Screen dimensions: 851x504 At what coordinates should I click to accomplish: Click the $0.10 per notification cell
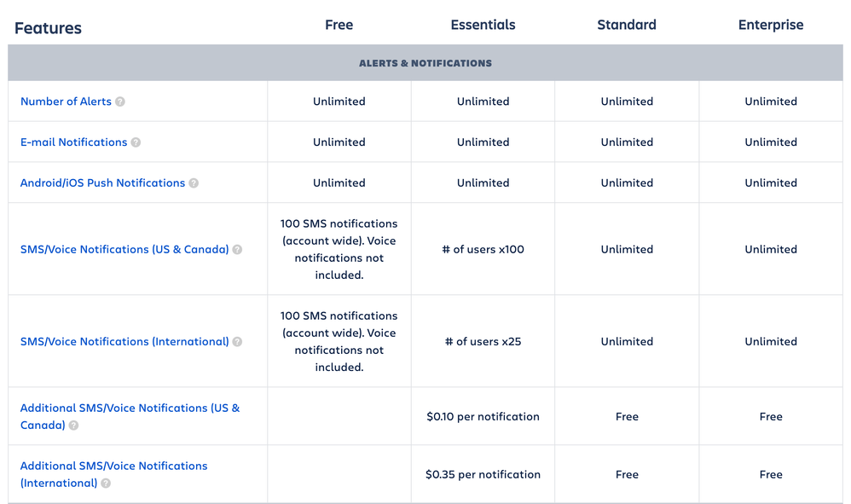(483, 417)
